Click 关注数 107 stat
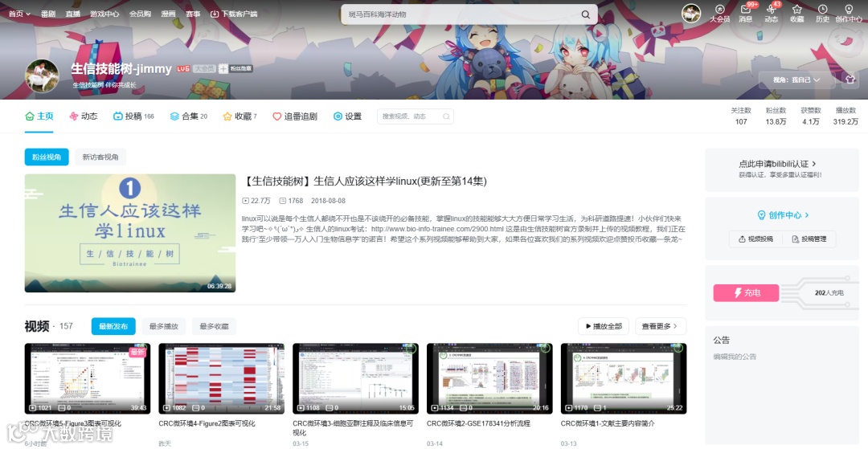The image size is (868, 449). [x=741, y=116]
